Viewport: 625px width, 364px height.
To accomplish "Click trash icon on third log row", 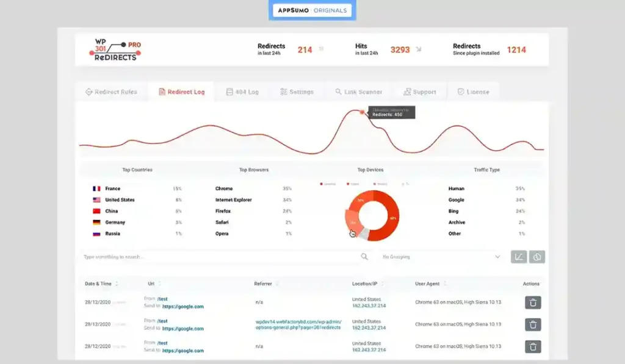I will (x=533, y=346).
